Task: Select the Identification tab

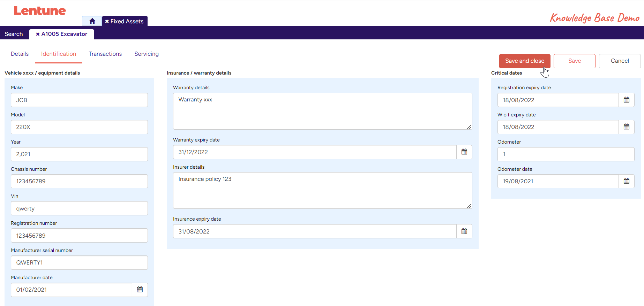Action: (59, 54)
